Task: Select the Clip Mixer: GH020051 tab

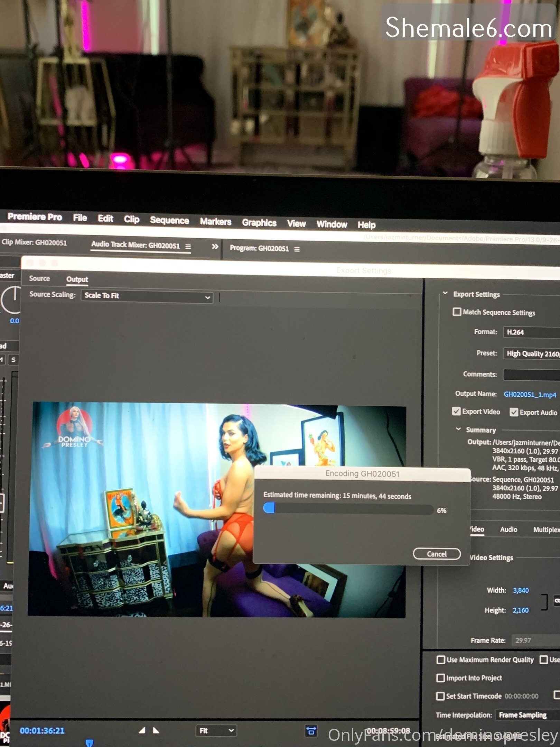Action: click(34, 242)
